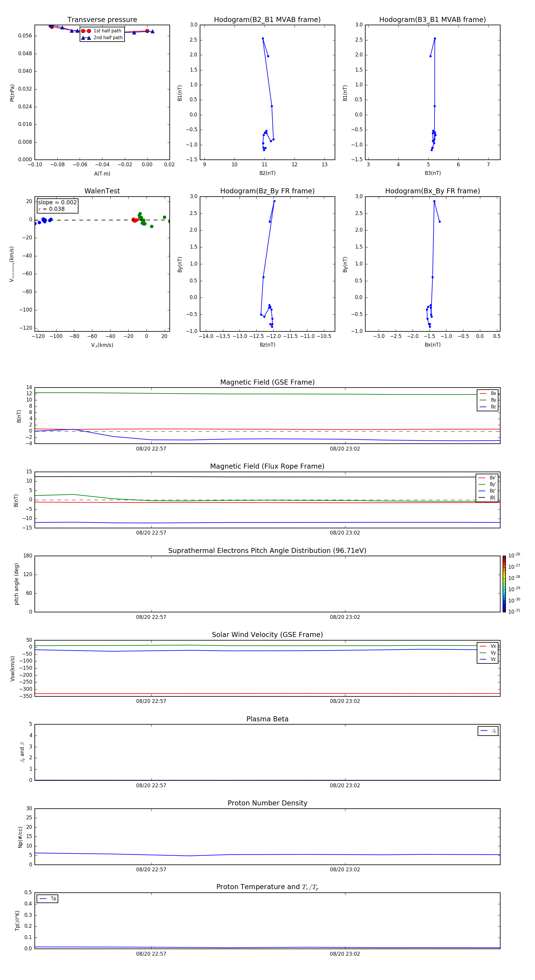535x980 pixels.
Task: Click the 10^-31 colorbar tick label
Action: pyautogui.click(x=514, y=611)
